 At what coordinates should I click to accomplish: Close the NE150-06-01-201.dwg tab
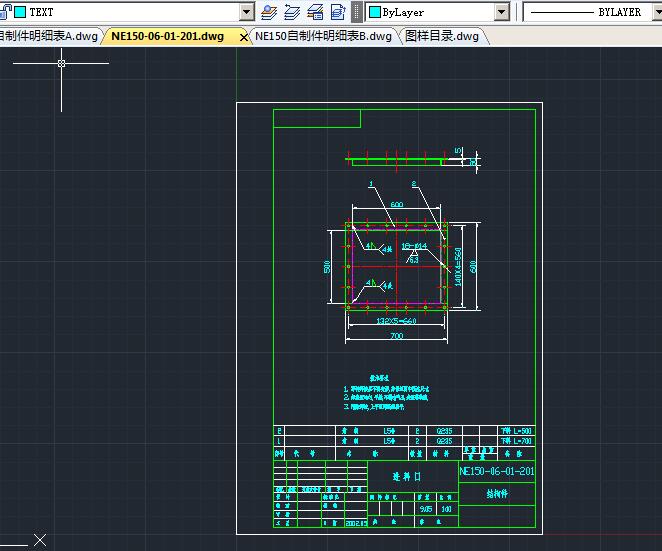coord(243,37)
